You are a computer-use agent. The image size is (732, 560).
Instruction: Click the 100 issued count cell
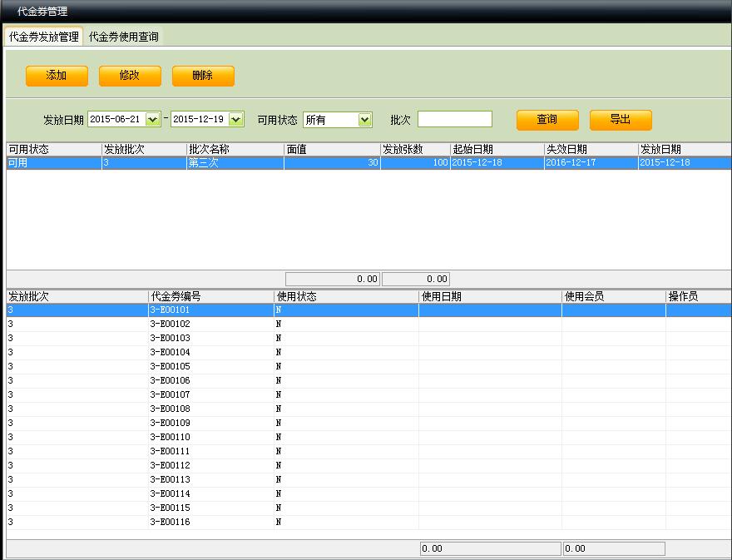(x=415, y=163)
